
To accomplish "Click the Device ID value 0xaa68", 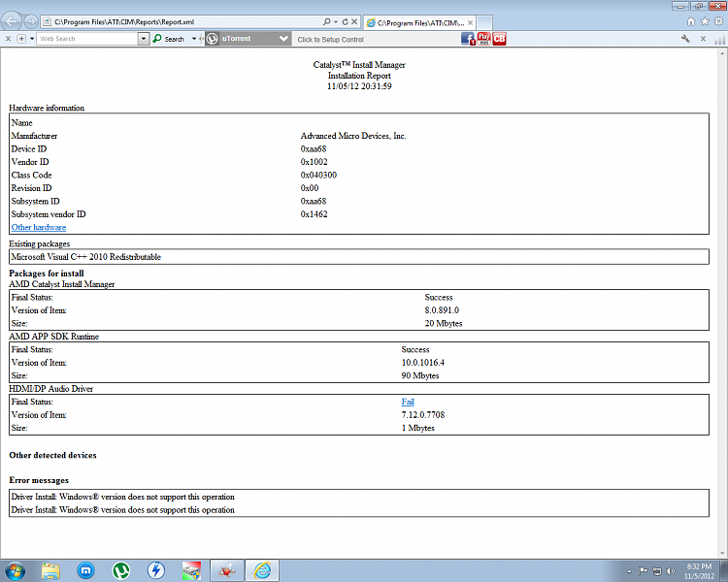I will pos(314,149).
